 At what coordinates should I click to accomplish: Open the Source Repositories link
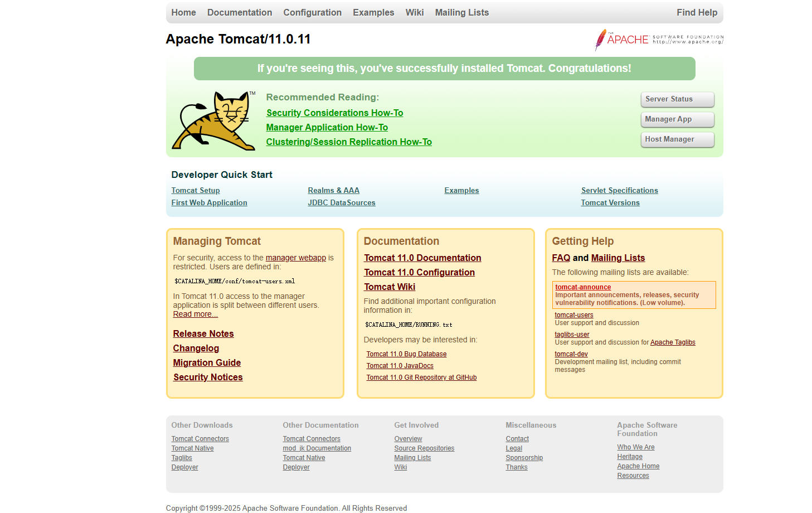(x=424, y=448)
